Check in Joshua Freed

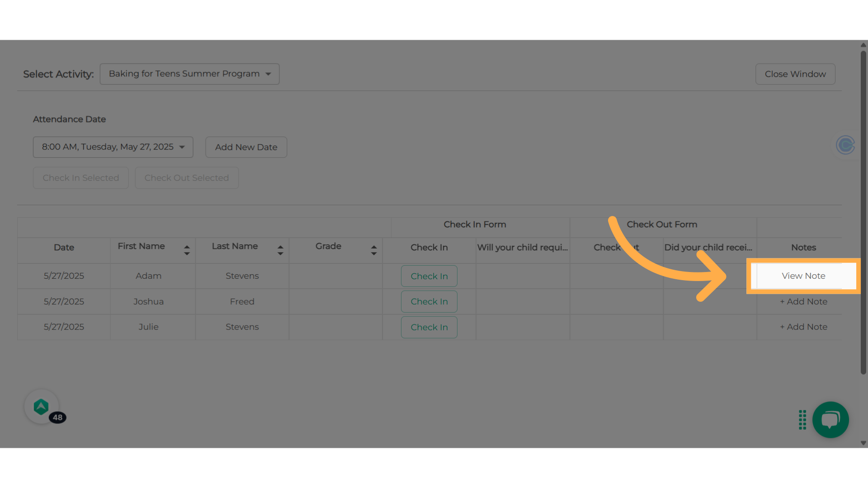click(x=429, y=302)
